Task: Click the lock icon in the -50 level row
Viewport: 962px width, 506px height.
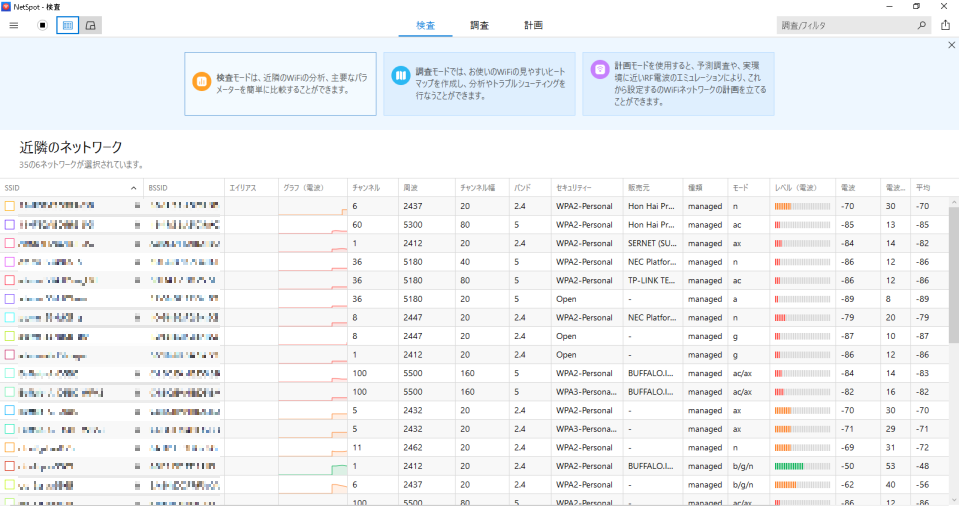Action: pyautogui.click(x=137, y=466)
